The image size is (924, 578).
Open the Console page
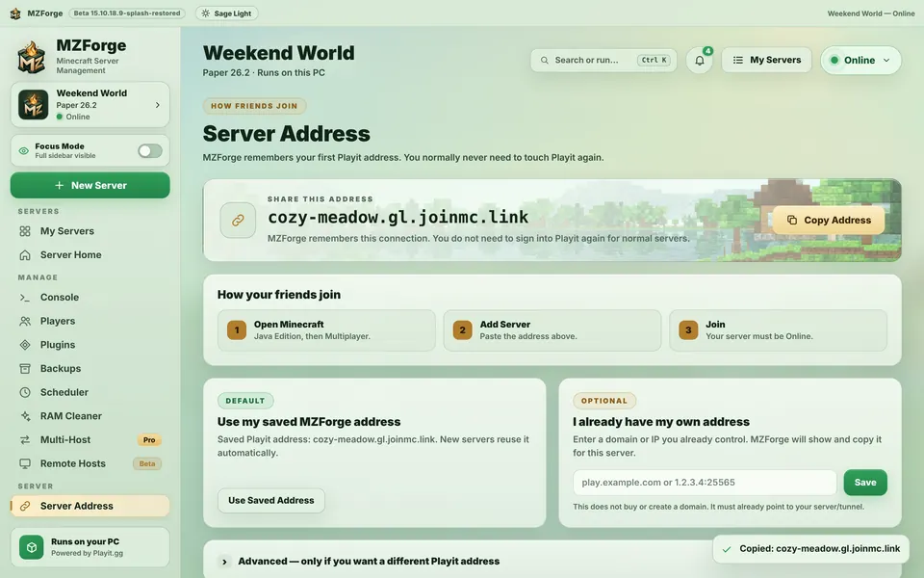[x=90, y=298]
